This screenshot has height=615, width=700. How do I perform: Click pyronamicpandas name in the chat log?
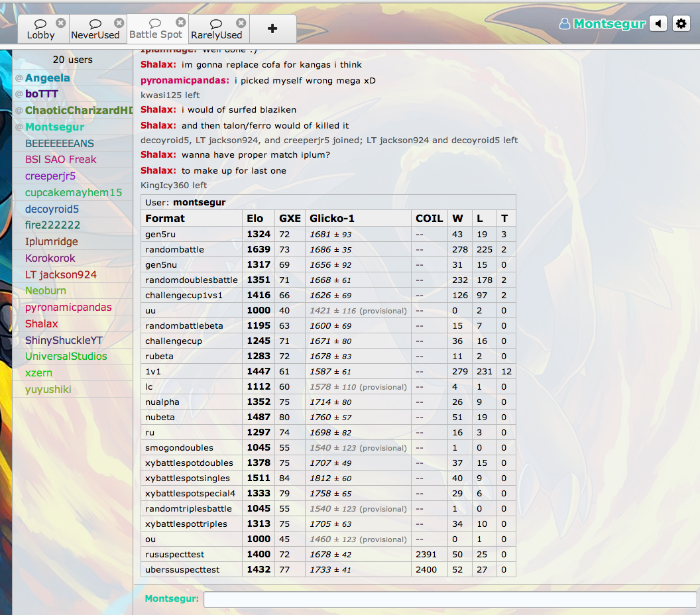[x=185, y=80]
